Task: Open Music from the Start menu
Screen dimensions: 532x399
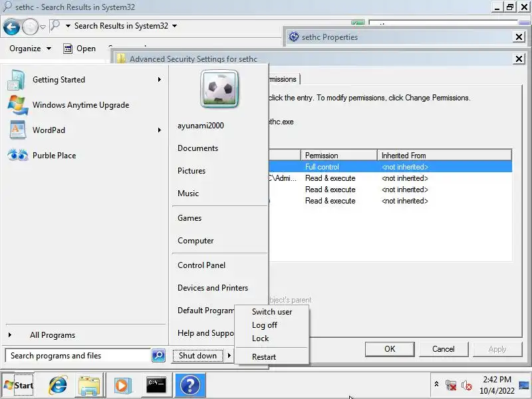Action: pos(188,194)
